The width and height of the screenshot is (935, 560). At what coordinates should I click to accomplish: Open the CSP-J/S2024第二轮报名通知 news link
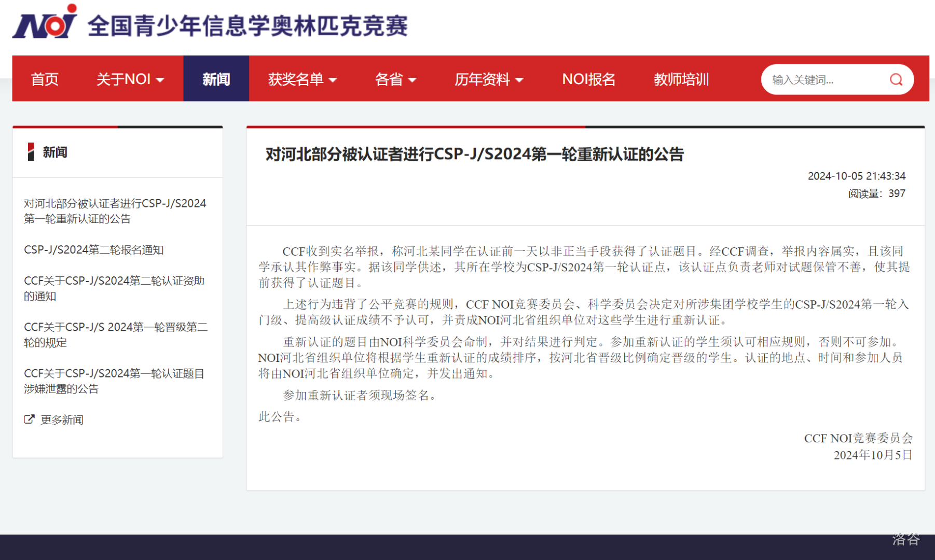click(x=94, y=249)
